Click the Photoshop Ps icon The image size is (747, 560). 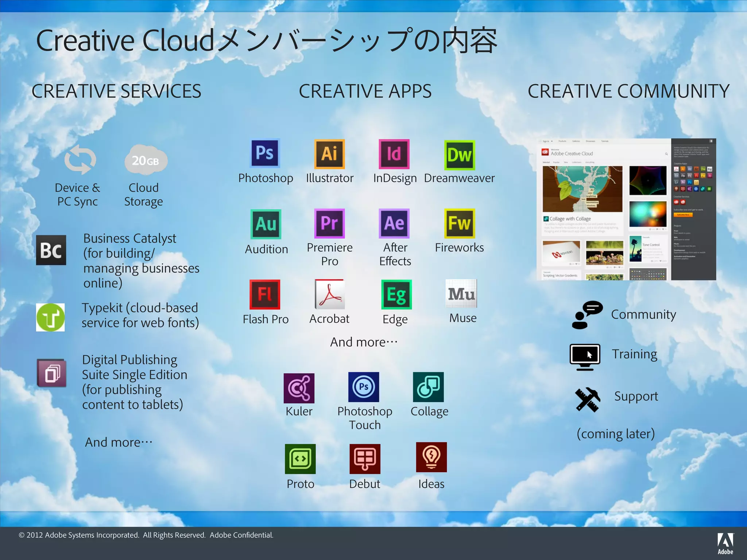click(265, 153)
